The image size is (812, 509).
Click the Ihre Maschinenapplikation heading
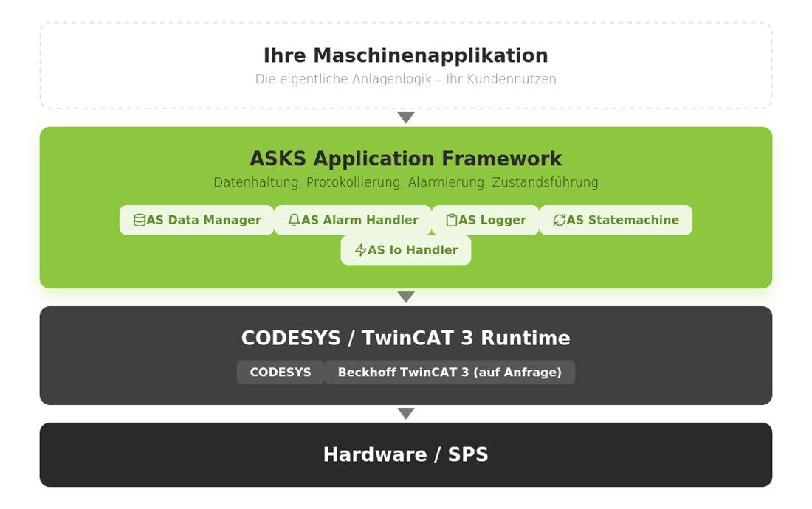(406, 55)
